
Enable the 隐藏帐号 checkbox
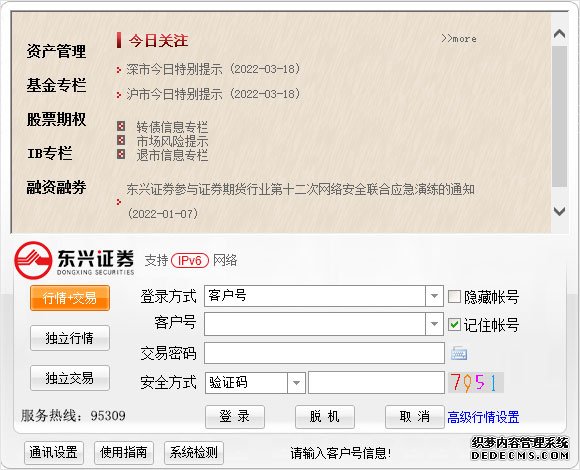(x=454, y=297)
